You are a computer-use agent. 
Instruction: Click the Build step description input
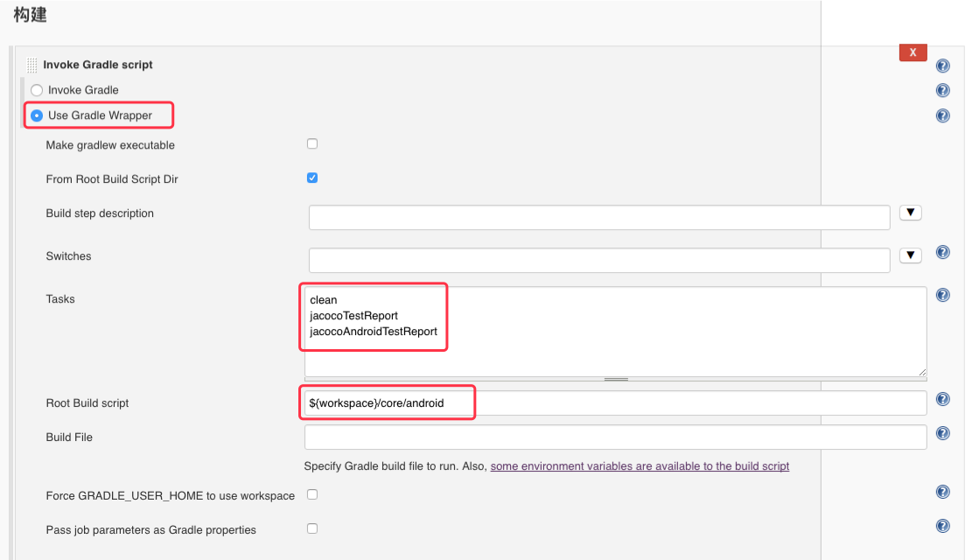pyautogui.click(x=599, y=218)
